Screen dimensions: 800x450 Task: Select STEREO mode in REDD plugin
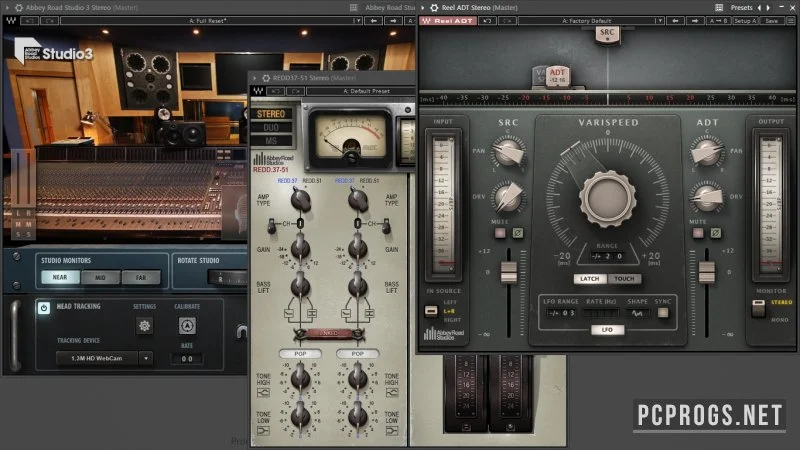[271, 114]
